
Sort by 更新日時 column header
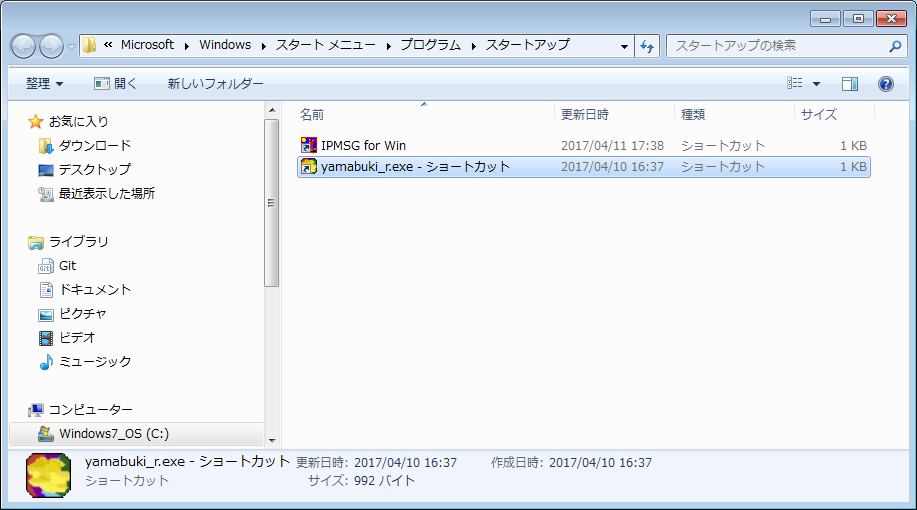(585, 114)
